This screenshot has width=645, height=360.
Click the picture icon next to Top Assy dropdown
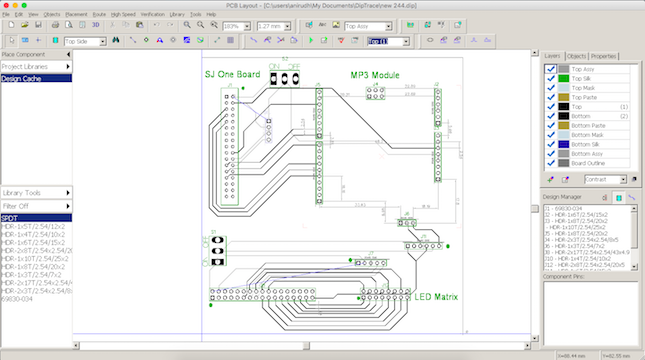click(336, 26)
